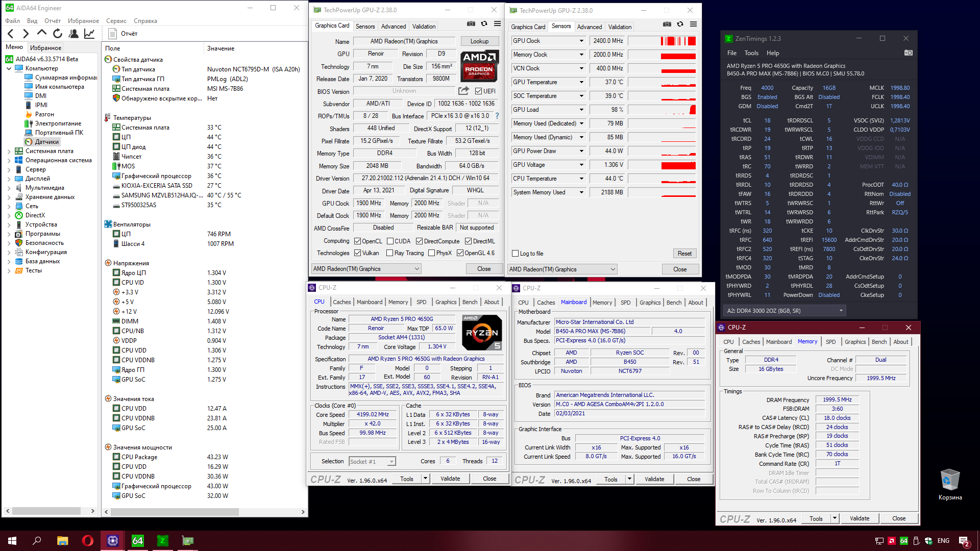
Task: Enable the Log to file checkbox
Action: pyautogui.click(x=516, y=254)
